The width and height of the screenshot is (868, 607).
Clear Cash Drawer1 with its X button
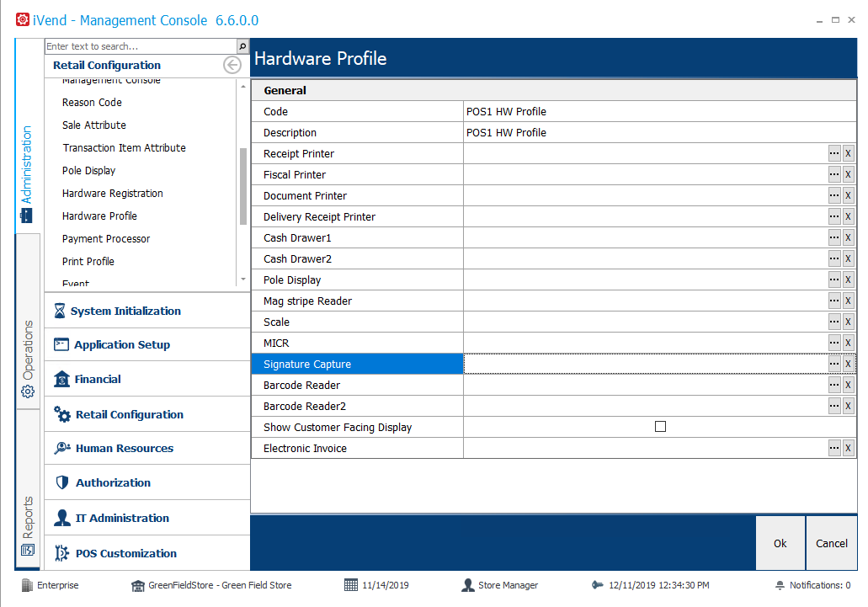coord(848,238)
